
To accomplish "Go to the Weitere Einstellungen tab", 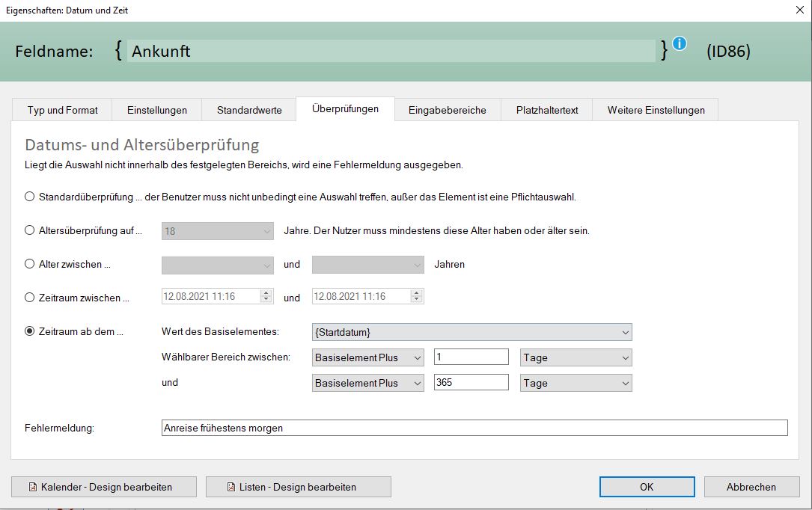I will pos(656,110).
